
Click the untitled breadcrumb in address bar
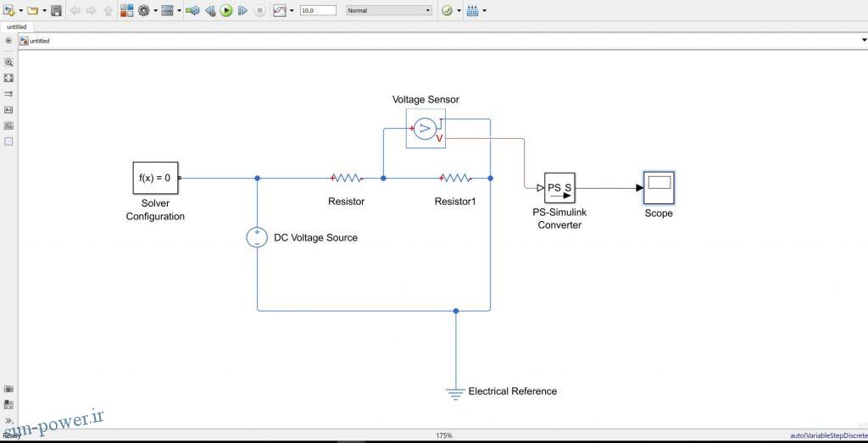click(x=39, y=41)
